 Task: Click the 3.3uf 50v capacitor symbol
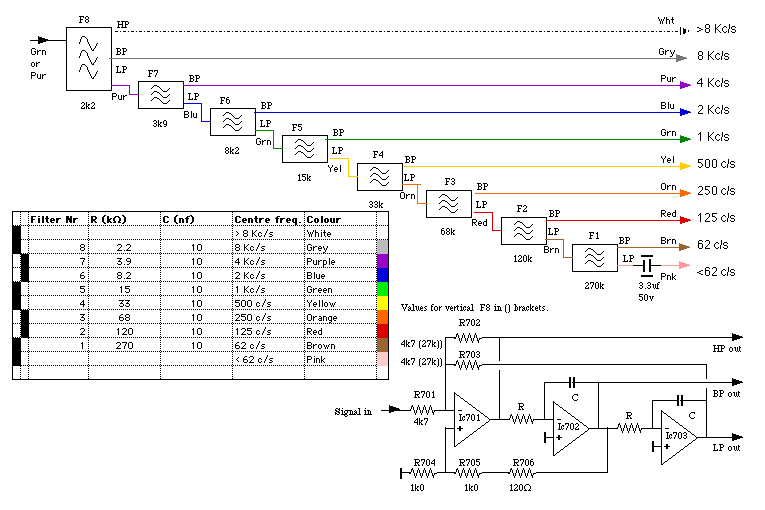point(646,264)
